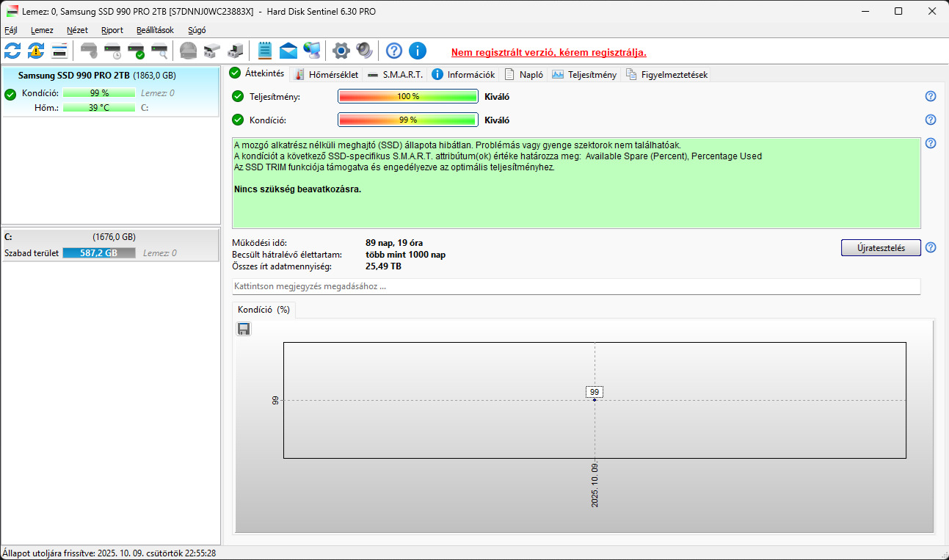The width and height of the screenshot is (949, 560).
Task: Open the Lemez menu
Action: click(42, 30)
